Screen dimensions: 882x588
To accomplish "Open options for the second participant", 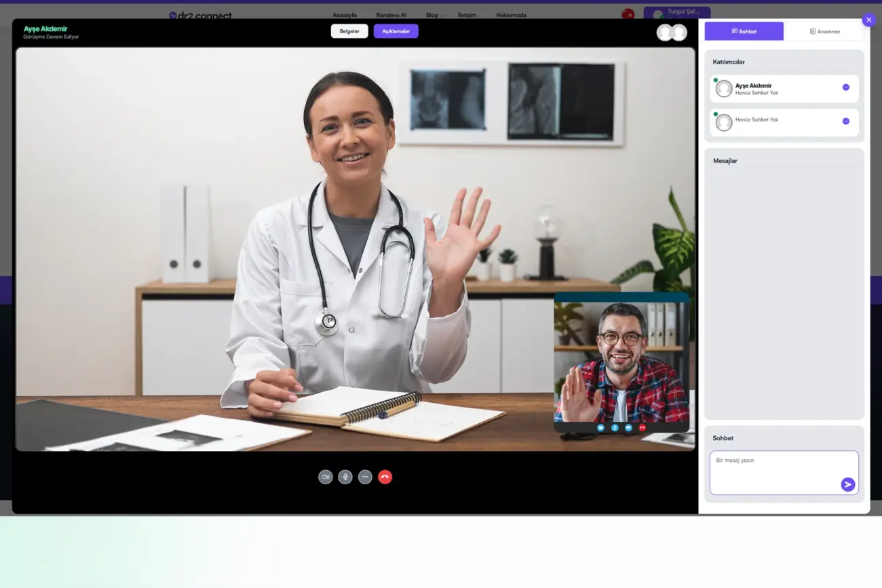I will (x=845, y=121).
